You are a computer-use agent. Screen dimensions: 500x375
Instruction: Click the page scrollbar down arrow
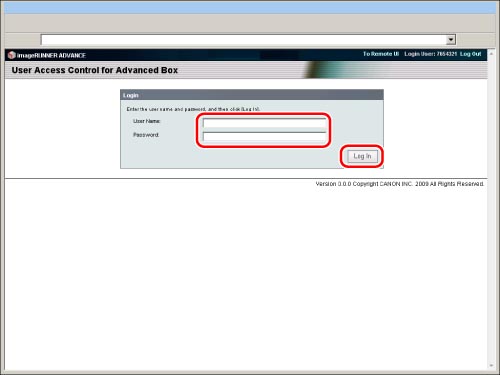pyautogui.click(x=491, y=366)
